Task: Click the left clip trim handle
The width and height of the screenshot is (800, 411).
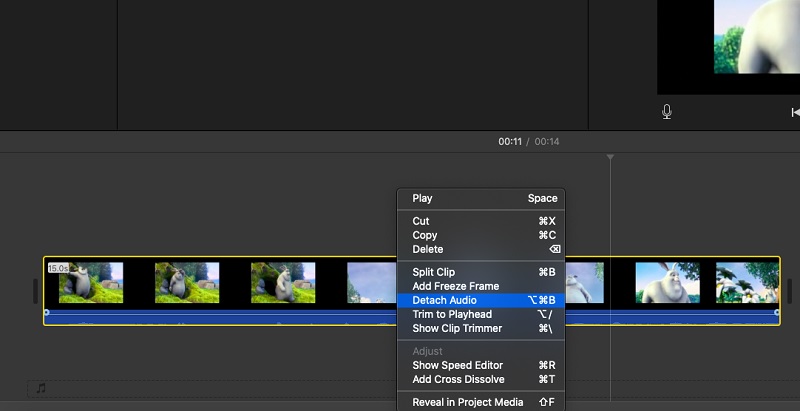Action: 35,291
